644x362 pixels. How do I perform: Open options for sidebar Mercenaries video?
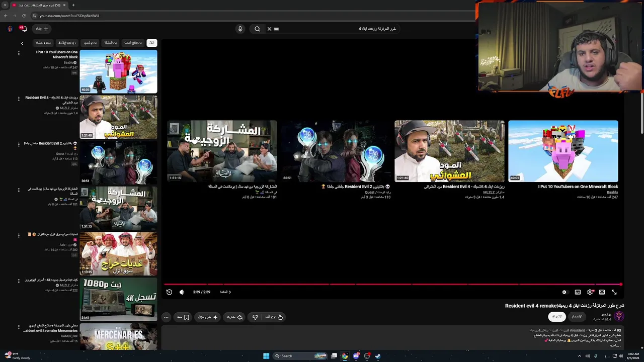click(x=19, y=327)
